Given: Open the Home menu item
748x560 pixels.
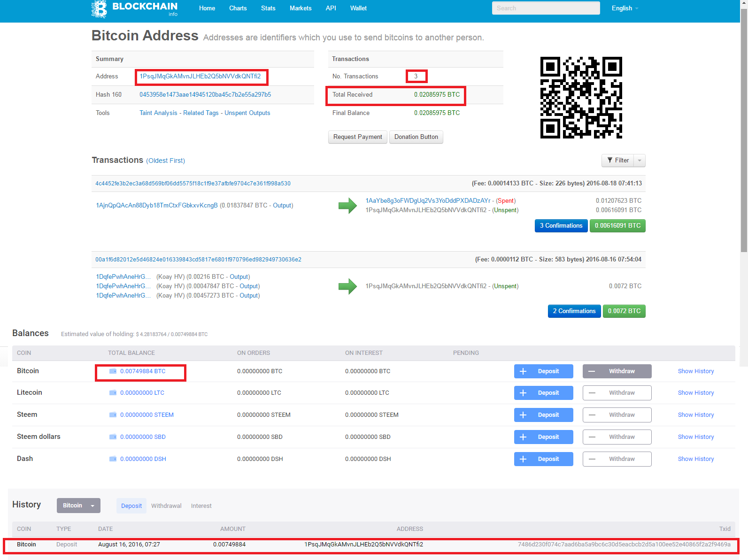Looking at the screenshot, I should click(x=207, y=8).
